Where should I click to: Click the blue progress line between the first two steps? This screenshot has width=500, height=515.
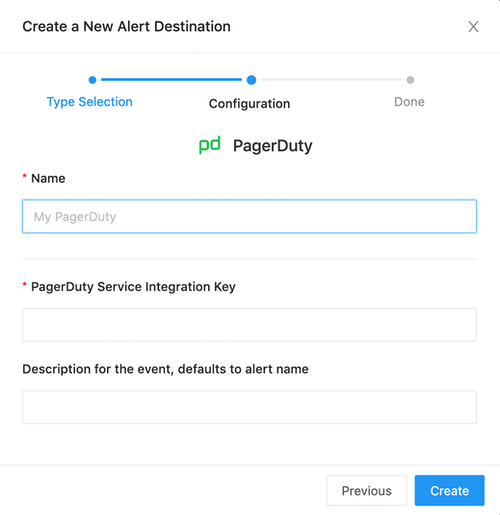pos(171,80)
